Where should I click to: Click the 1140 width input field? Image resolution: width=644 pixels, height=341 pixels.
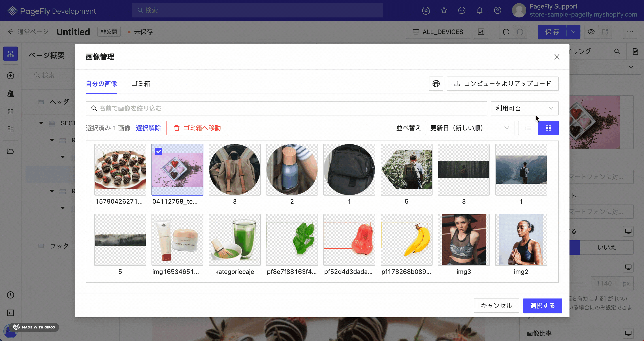point(605,283)
